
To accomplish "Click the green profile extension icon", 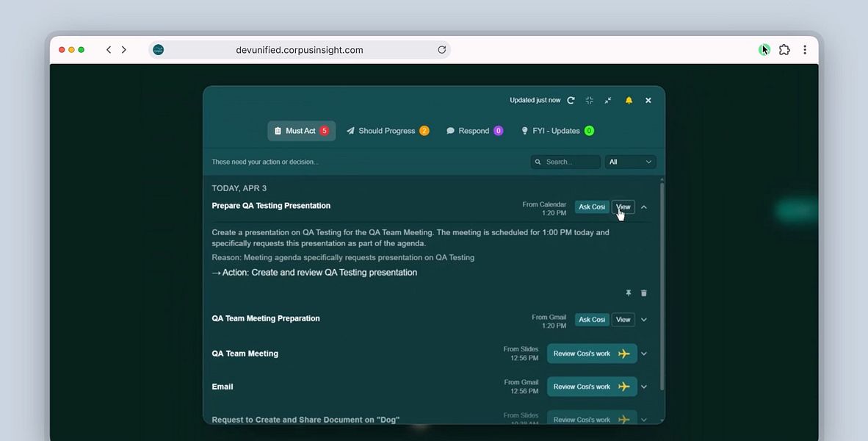I will [764, 50].
